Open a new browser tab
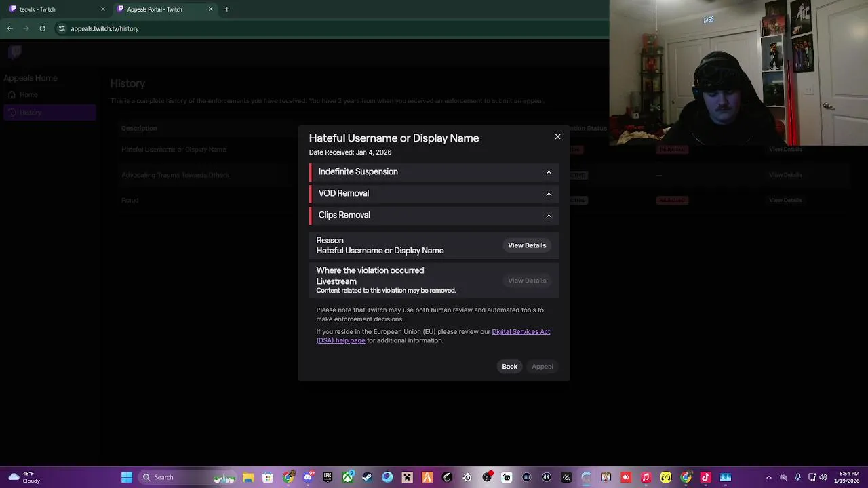 point(226,9)
